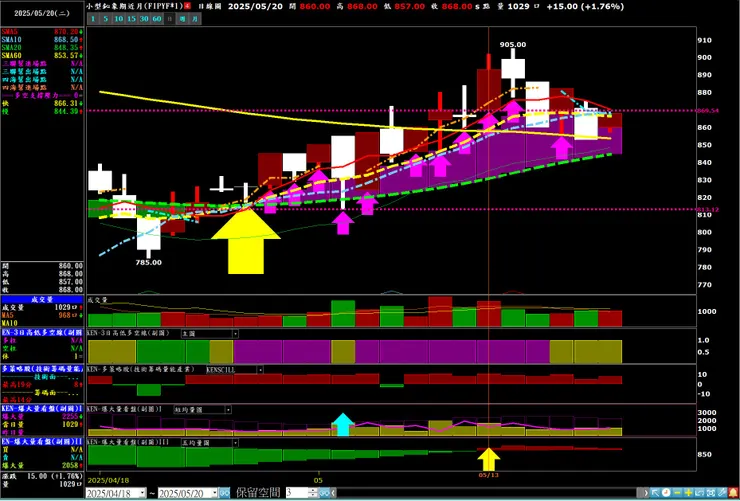The image size is (740, 501).
Task: Click the chart title 小型鈊象期近月(FIPYF*1)
Action: 135,6
